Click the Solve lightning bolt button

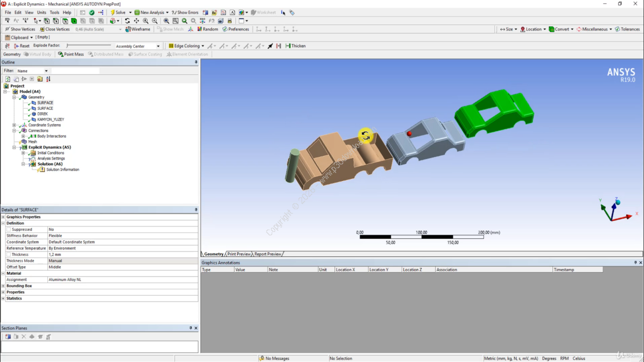click(118, 13)
